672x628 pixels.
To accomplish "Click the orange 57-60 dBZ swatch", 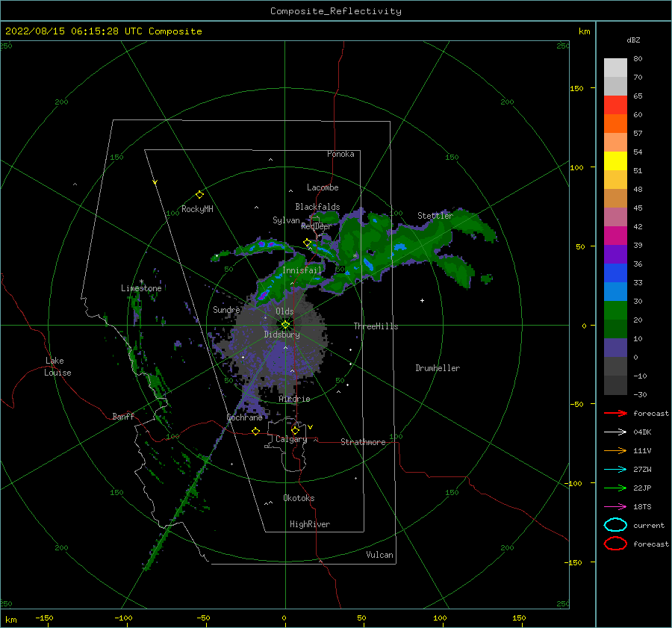I will (x=615, y=124).
